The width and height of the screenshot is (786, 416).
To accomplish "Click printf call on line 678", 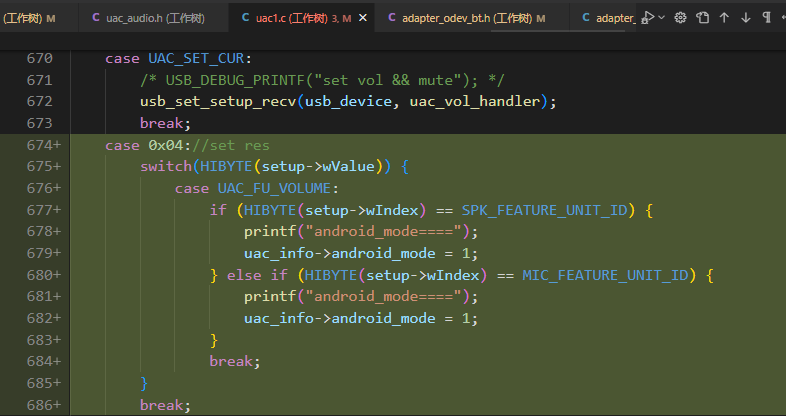I will pos(361,232).
